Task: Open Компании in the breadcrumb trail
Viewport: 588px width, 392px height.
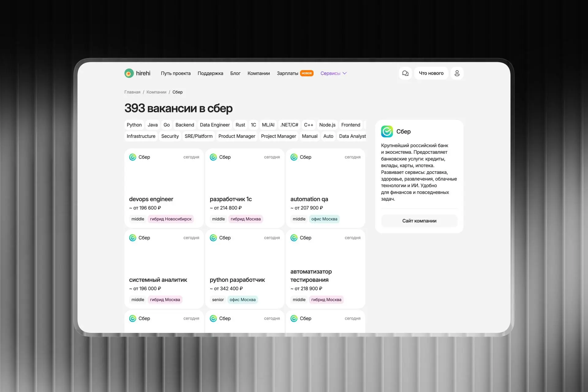Action: 156,92
